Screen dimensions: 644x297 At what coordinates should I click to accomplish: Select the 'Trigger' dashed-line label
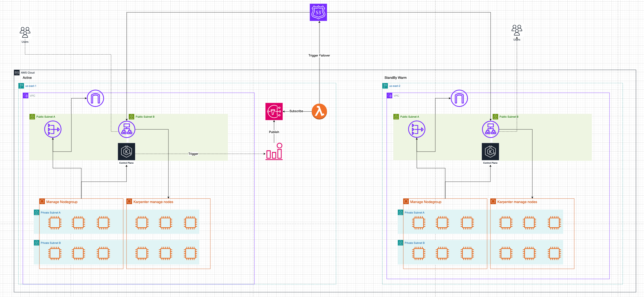[193, 154]
